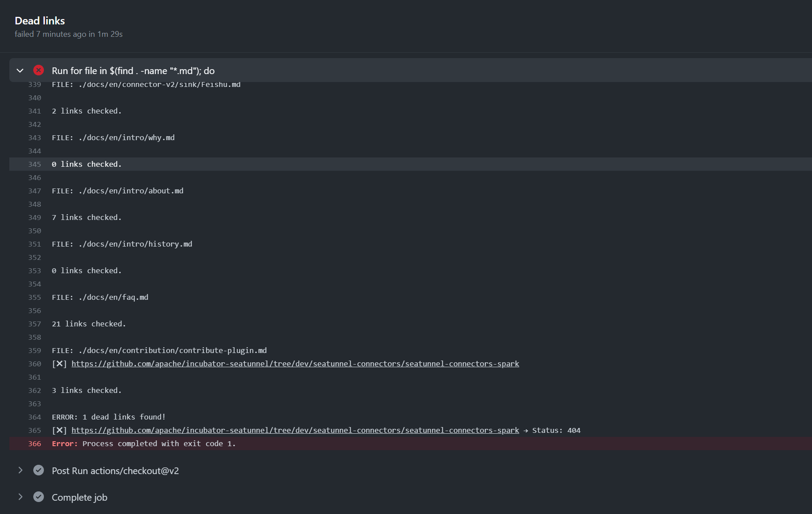The height and width of the screenshot is (514, 812).
Task: Expand the Complete job step
Action: coord(20,497)
